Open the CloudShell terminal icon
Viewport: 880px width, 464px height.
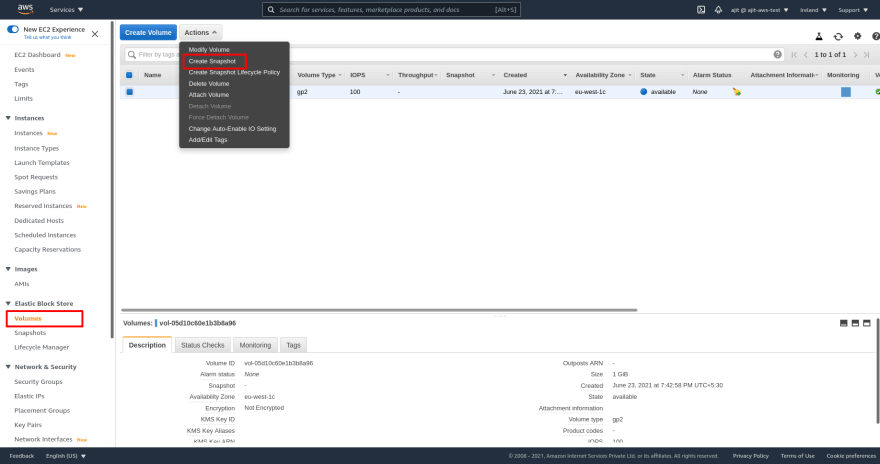click(701, 10)
